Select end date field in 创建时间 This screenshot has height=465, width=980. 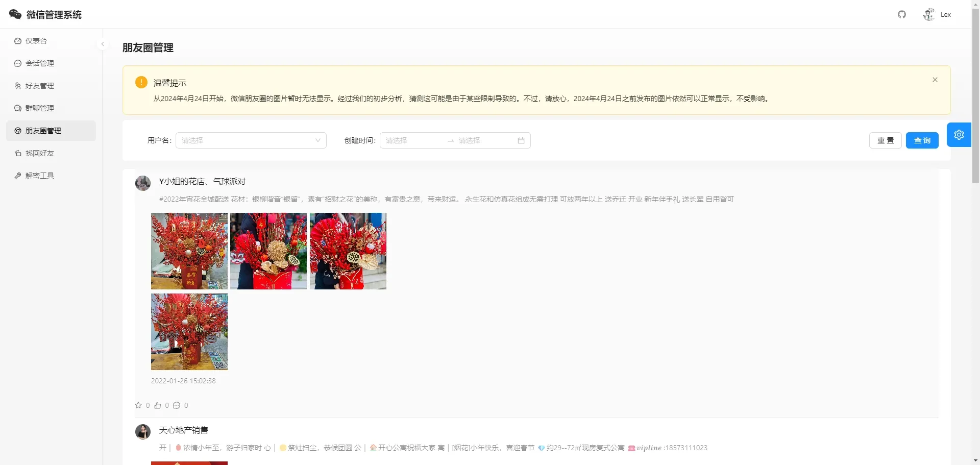pos(485,140)
